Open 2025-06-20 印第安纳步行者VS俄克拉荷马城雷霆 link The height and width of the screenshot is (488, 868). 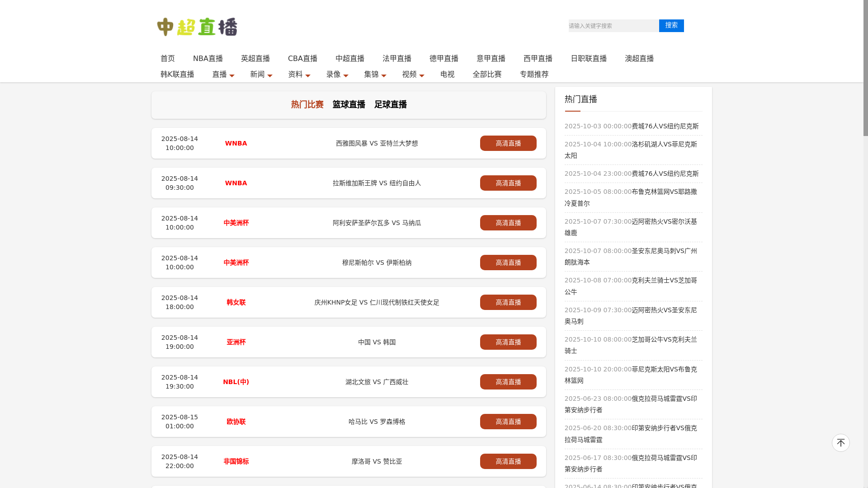point(631,434)
